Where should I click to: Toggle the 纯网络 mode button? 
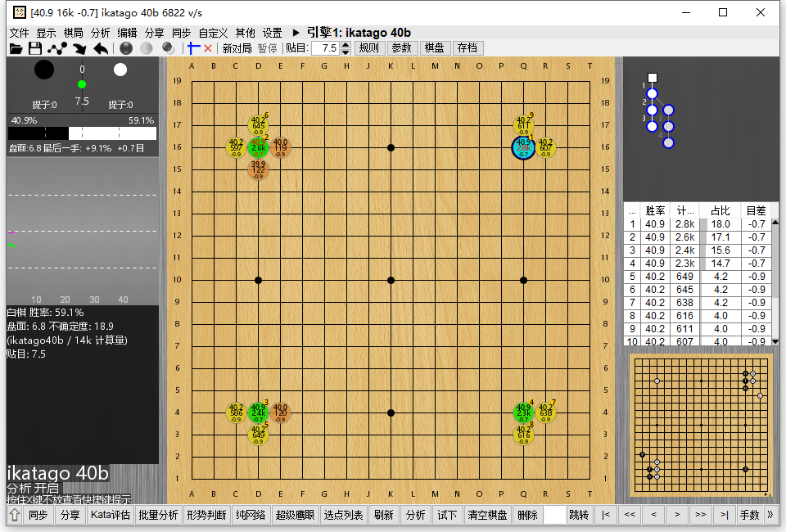251,515
